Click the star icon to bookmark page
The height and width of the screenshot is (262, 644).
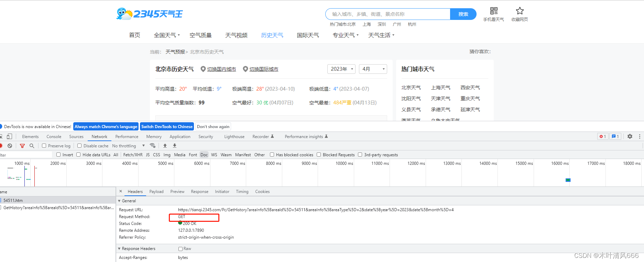[x=520, y=11]
